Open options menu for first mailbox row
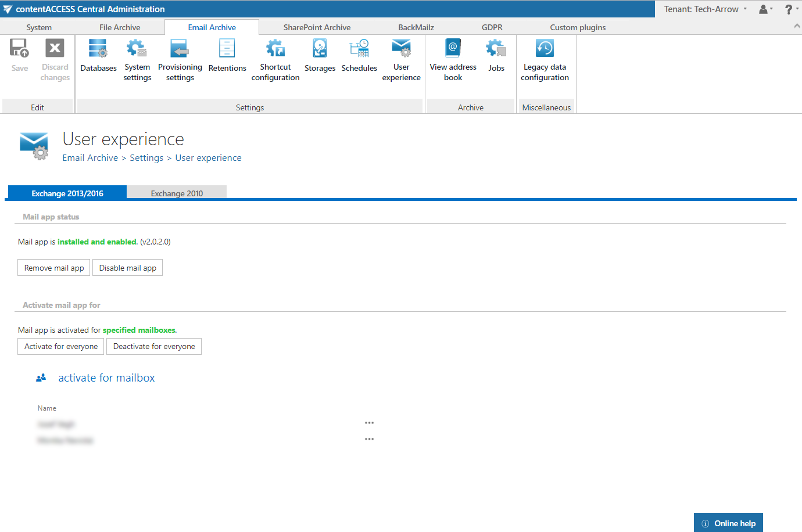The image size is (802, 532). [369, 423]
